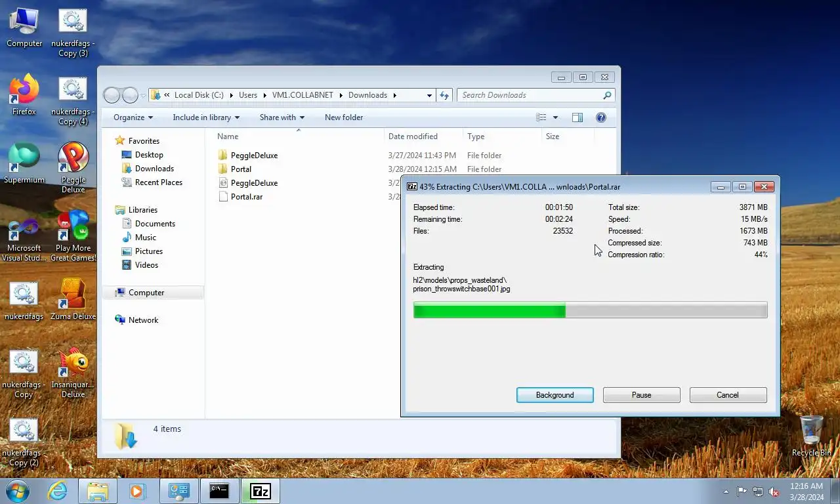Sort files by the Date modified column
The height and width of the screenshot is (504, 840).
pyautogui.click(x=423, y=136)
